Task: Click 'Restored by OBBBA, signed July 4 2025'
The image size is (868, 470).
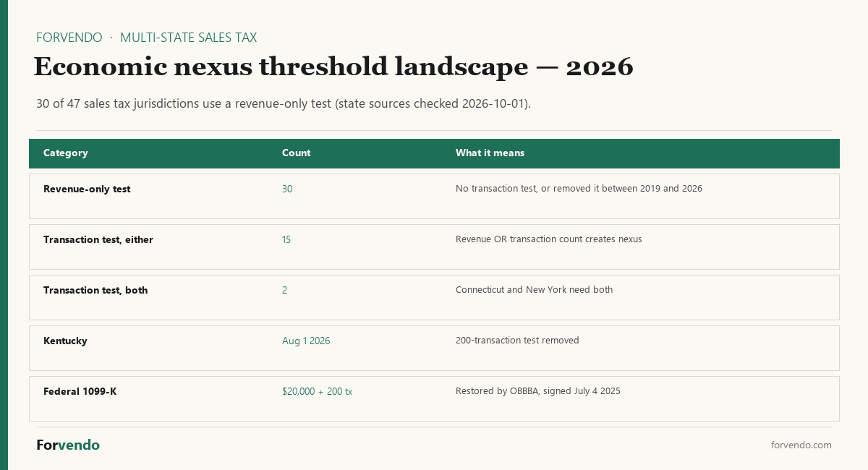Action: pyautogui.click(x=538, y=391)
